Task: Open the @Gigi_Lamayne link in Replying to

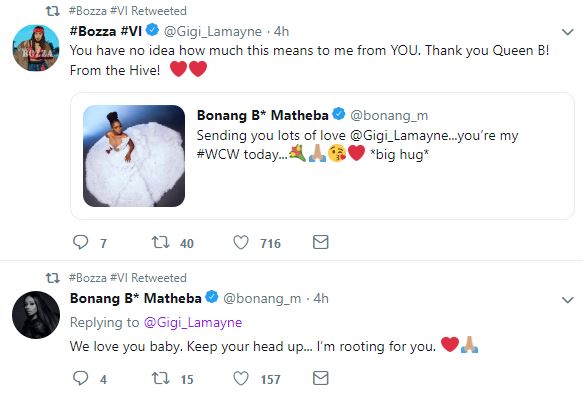Action: [x=193, y=322]
